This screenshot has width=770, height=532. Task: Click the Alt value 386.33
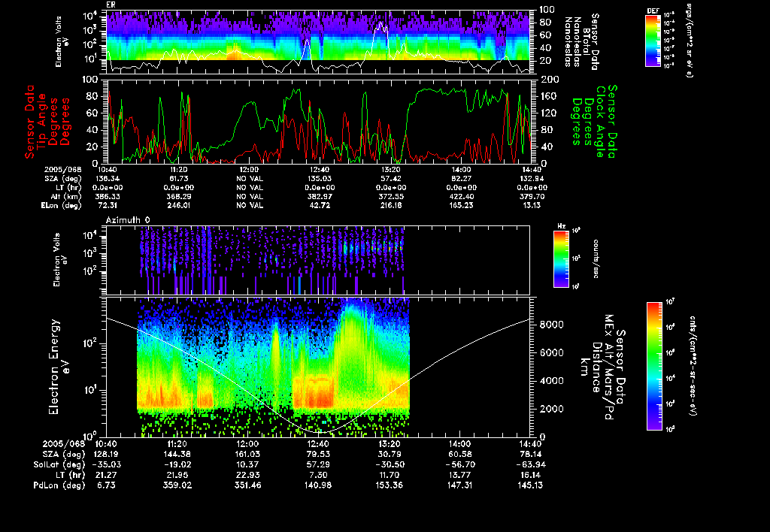[x=107, y=196]
